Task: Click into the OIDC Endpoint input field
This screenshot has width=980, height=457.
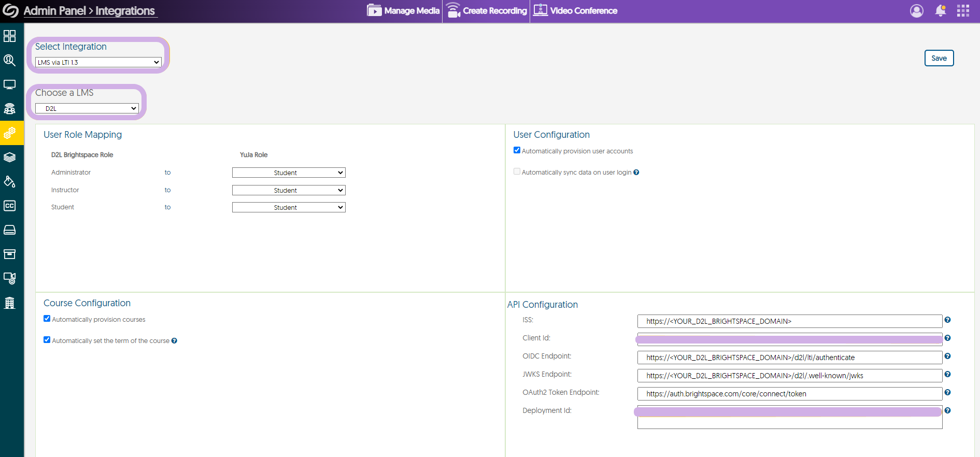Action: click(790, 358)
